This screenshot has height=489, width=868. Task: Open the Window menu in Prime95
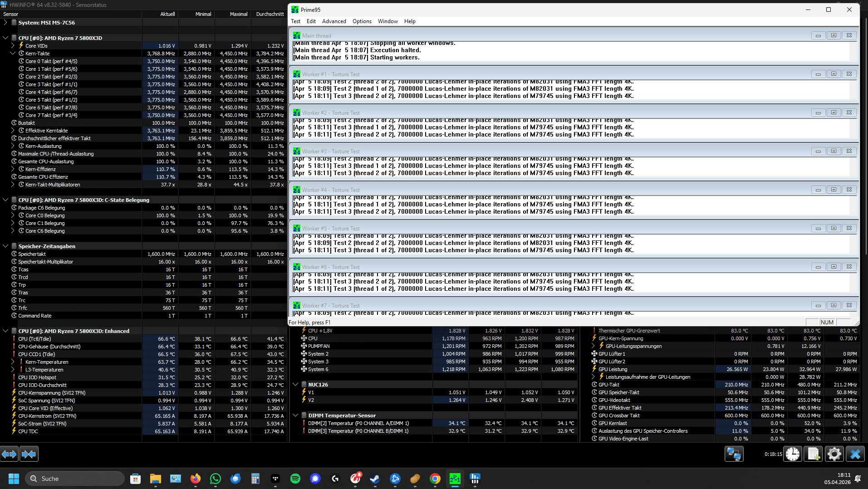(388, 21)
